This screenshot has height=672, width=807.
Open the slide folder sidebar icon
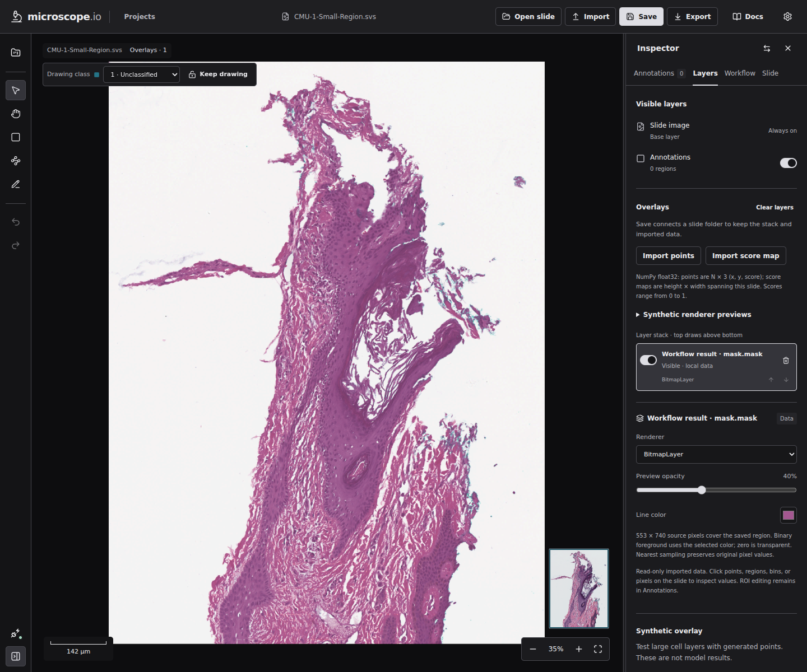pyautogui.click(x=16, y=53)
